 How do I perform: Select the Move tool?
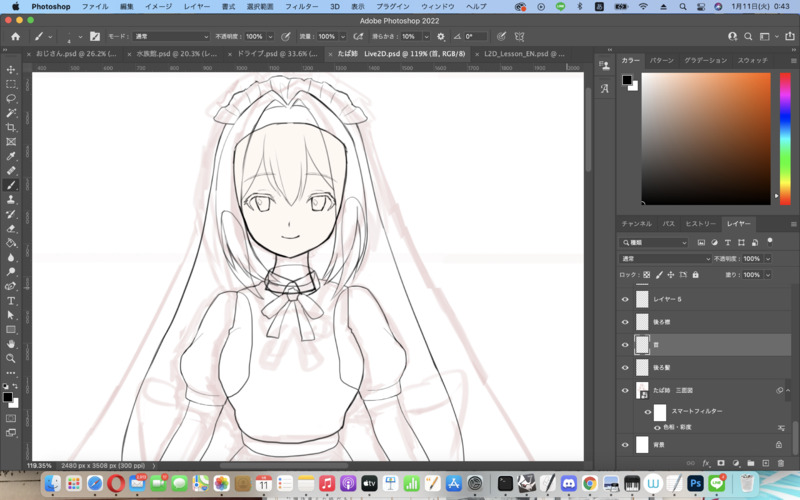pos(12,70)
